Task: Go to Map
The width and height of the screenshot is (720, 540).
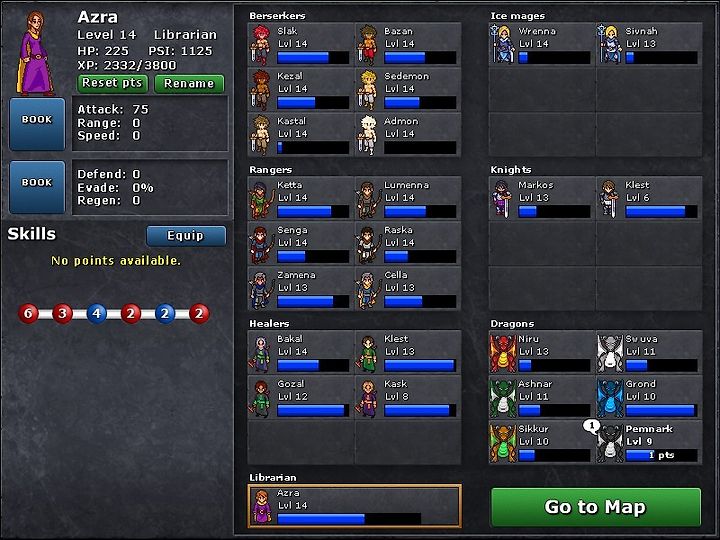Action: (596, 507)
